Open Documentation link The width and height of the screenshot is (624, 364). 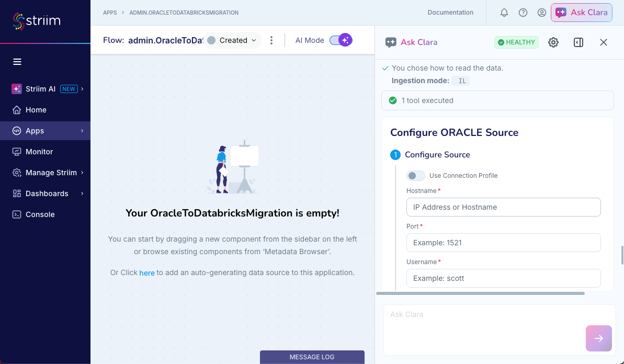pyautogui.click(x=450, y=13)
